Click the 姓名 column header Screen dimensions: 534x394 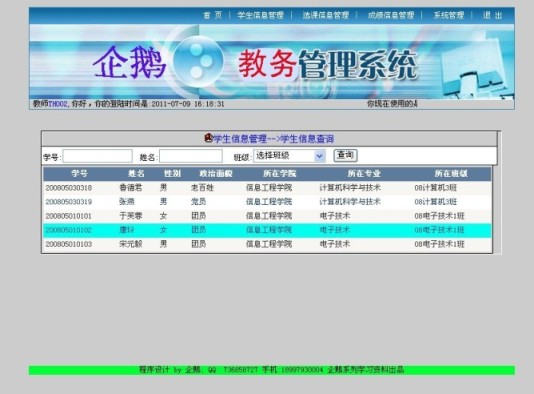tap(136, 174)
